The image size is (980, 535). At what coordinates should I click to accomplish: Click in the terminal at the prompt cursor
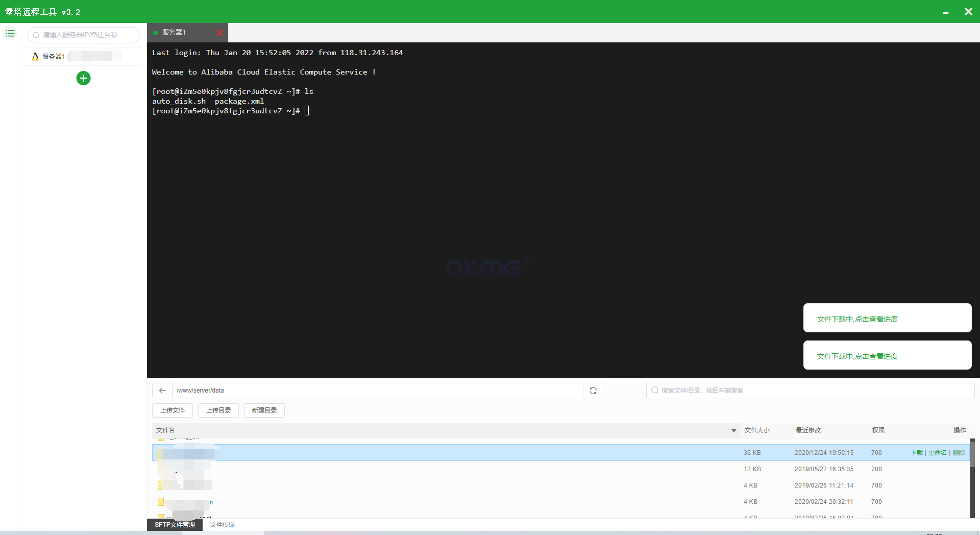[x=307, y=111]
